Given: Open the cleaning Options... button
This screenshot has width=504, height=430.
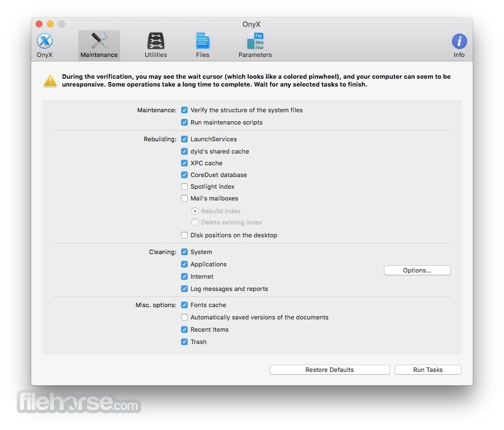Looking at the screenshot, I should [417, 270].
